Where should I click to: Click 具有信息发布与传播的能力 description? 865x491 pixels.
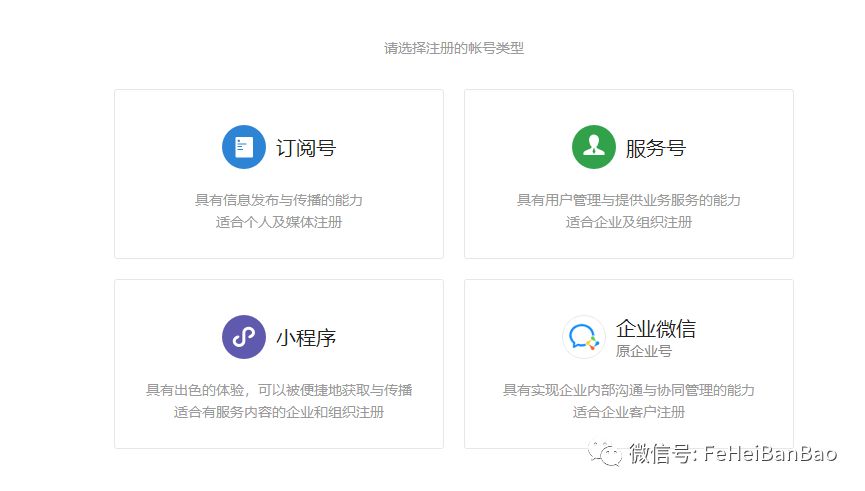279,200
